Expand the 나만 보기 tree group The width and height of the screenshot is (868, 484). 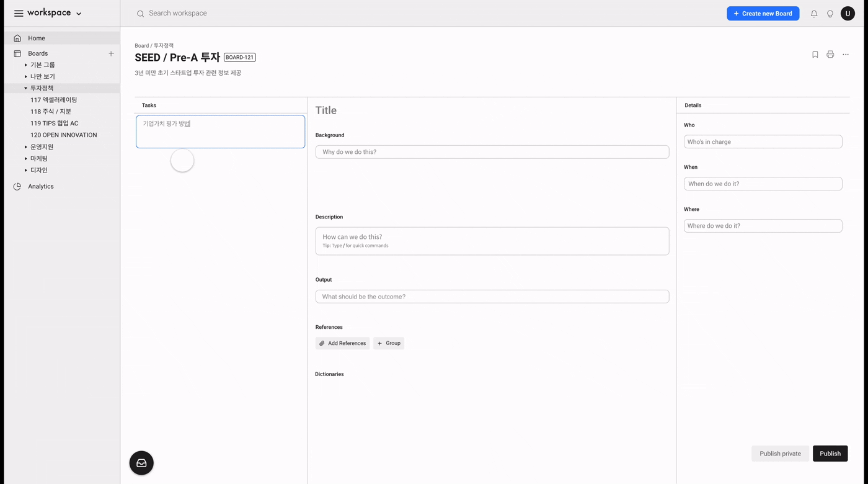coord(25,76)
